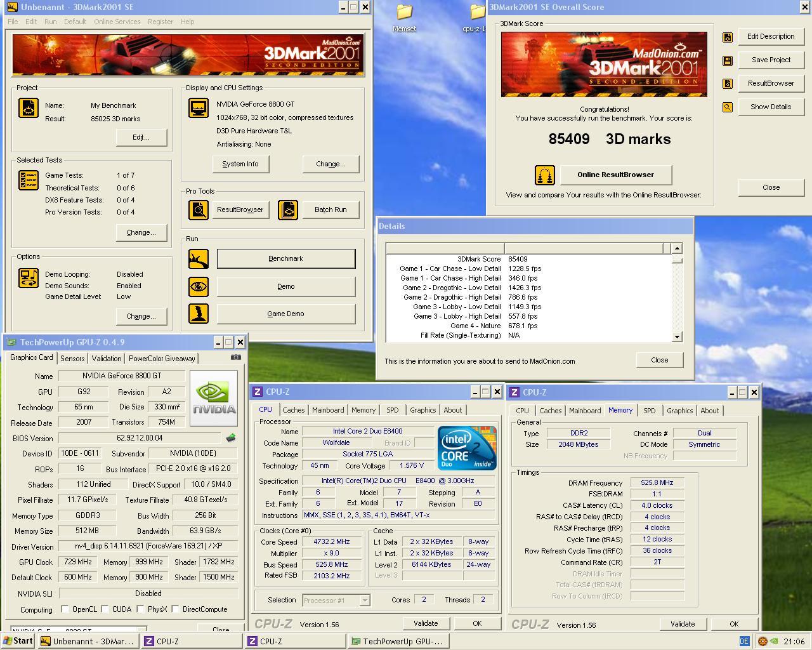Click the System Info button

[240, 164]
